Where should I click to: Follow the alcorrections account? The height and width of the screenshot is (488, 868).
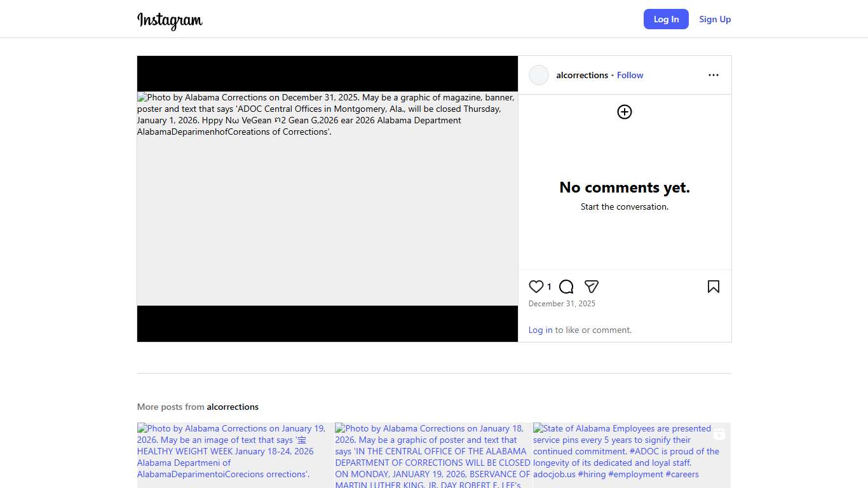tap(630, 75)
